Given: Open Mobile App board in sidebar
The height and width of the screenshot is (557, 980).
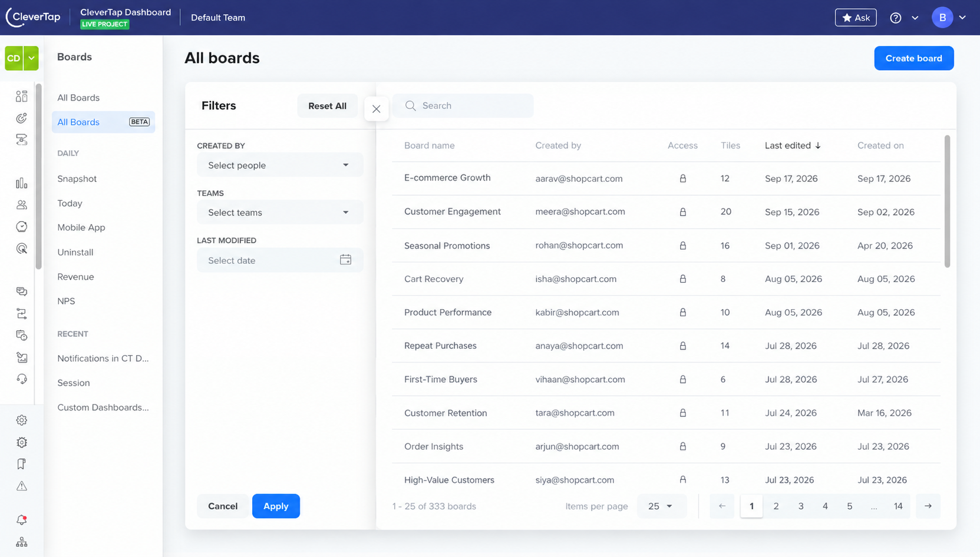Looking at the screenshot, I should [x=81, y=228].
